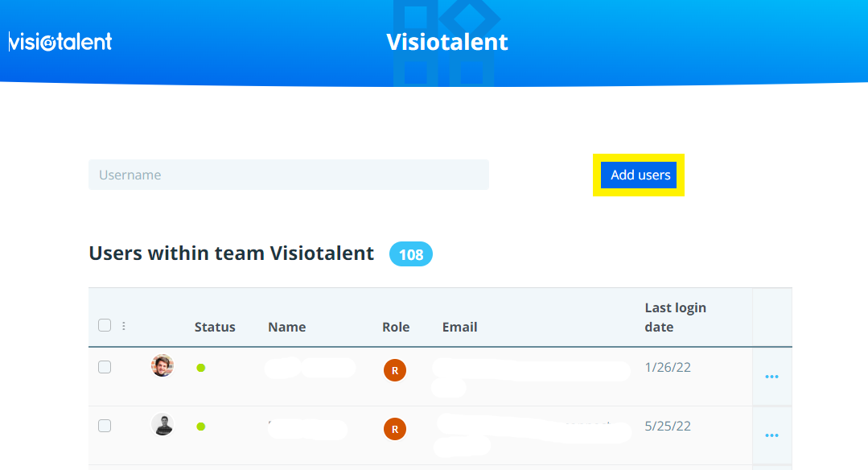This screenshot has width=868, height=470.
Task: Click the orange R role badge in second row
Action: pyautogui.click(x=394, y=429)
